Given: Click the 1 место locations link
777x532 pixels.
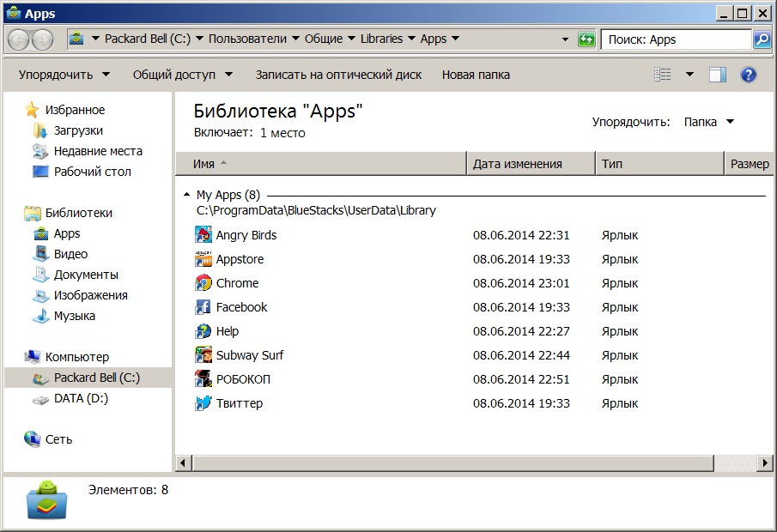Looking at the screenshot, I should coord(282,133).
